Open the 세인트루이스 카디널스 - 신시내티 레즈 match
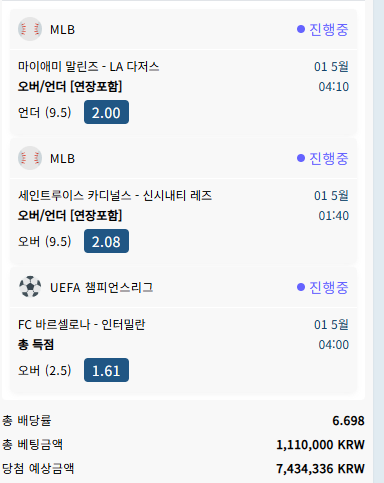384x483 pixels. [x=115, y=196]
